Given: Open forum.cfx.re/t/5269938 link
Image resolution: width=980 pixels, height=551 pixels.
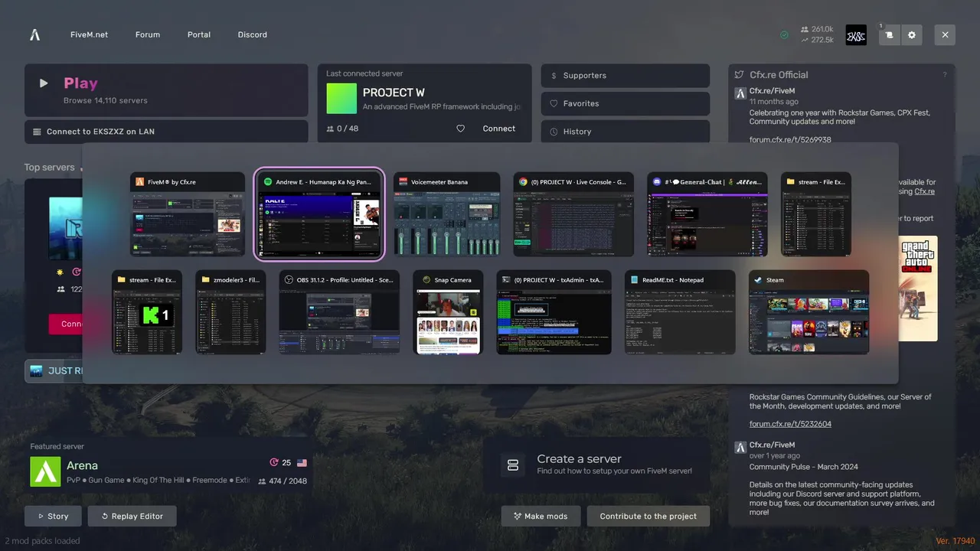Looking at the screenshot, I should tap(790, 140).
